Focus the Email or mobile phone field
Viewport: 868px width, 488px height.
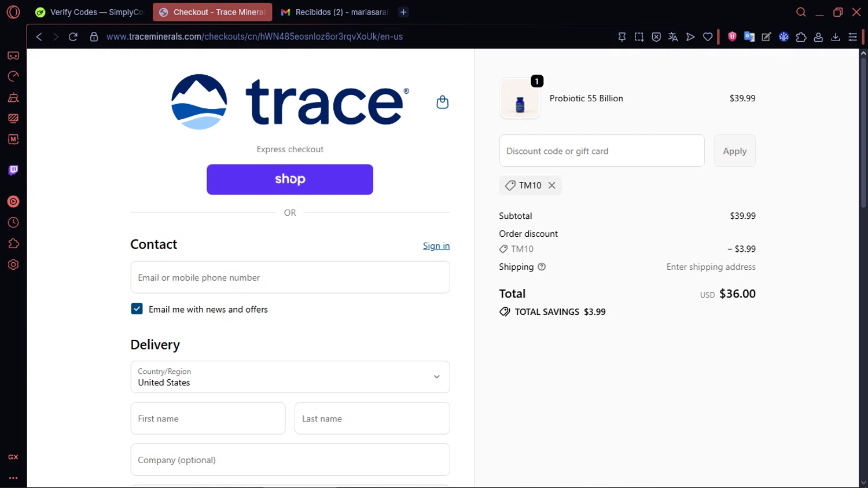point(290,277)
